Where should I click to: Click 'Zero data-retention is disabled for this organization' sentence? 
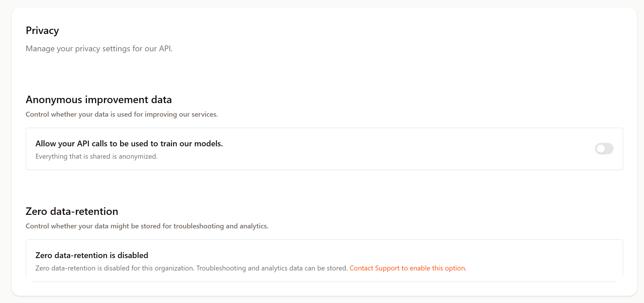(115, 268)
